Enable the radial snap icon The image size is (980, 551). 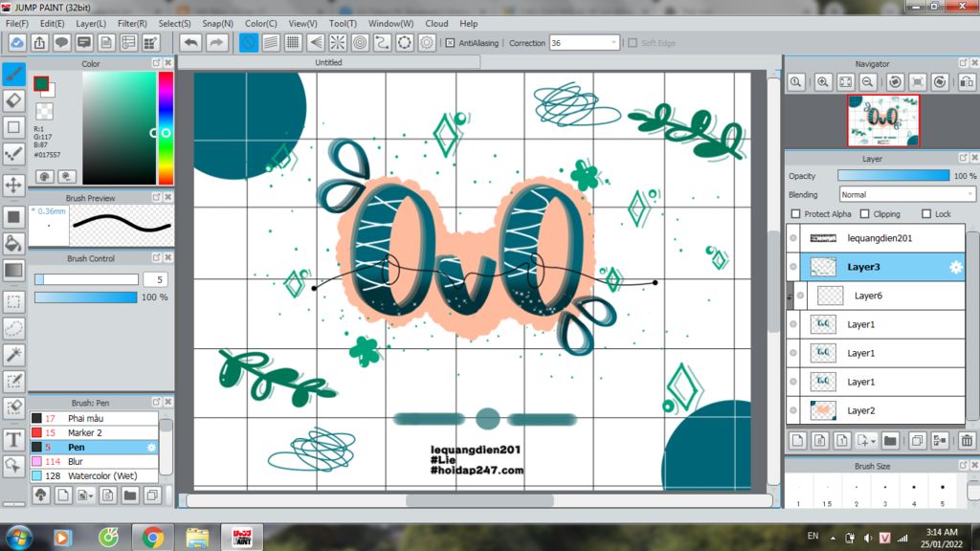coord(338,43)
